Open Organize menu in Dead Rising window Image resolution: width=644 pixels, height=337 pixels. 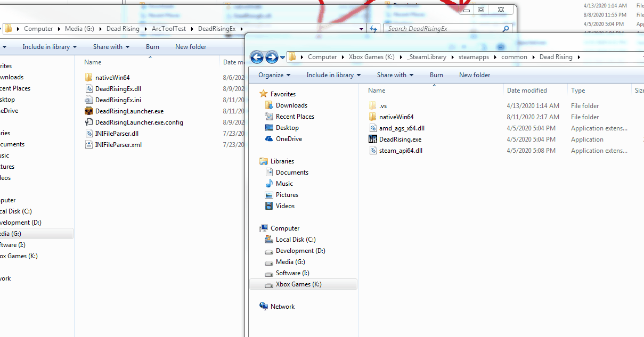[x=274, y=75]
